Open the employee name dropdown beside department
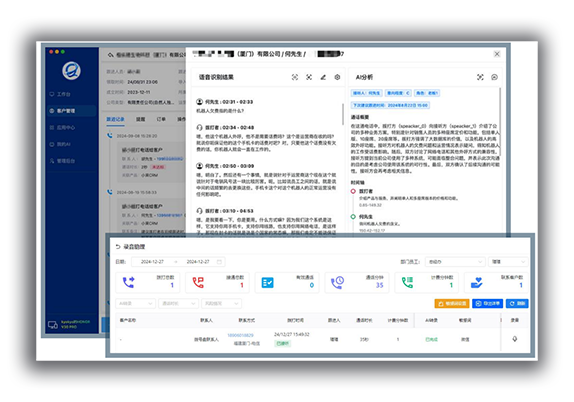The image size is (574, 402). [x=508, y=262]
